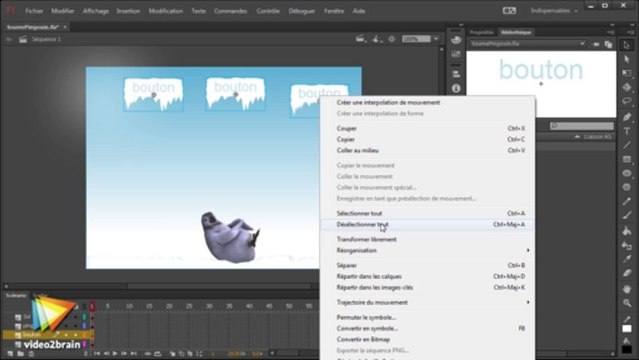Open the Indispensables workspace dropdown
The width and height of the screenshot is (639, 360).
point(554,11)
